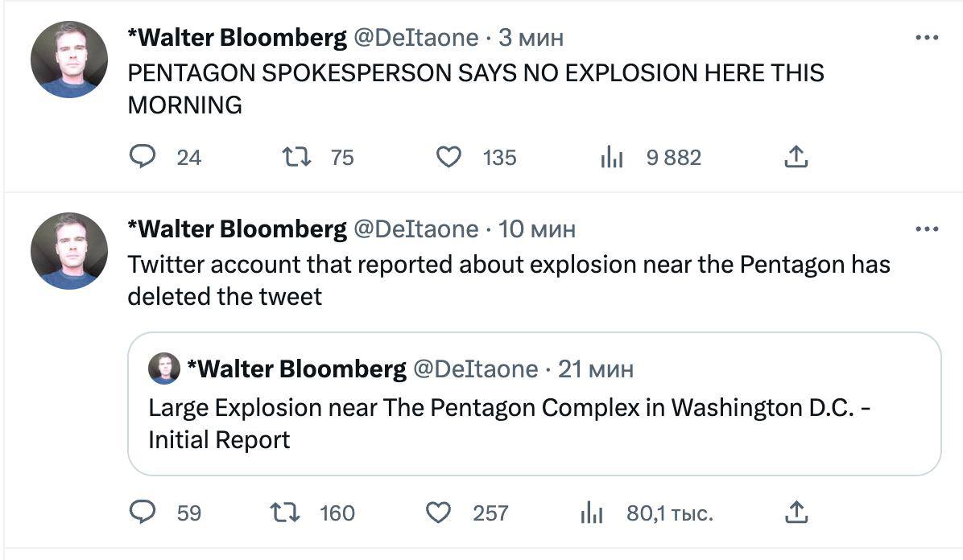Open more options for the 10 мин tweet
Viewport: 963px width, 560px height.
927,229
